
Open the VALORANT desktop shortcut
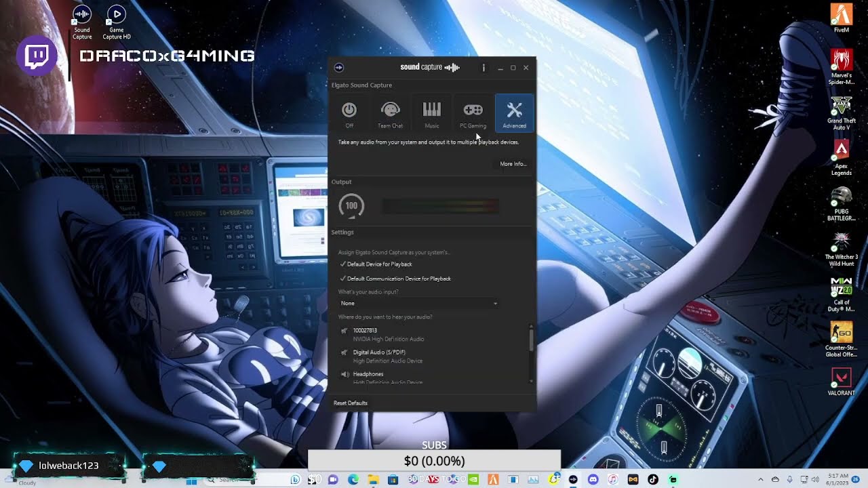[842, 382]
